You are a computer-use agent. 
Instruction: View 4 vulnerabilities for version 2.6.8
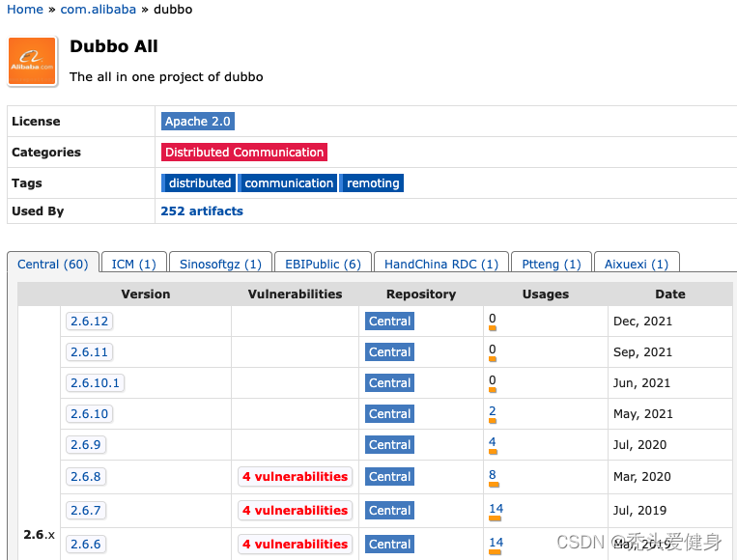coord(295,477)
